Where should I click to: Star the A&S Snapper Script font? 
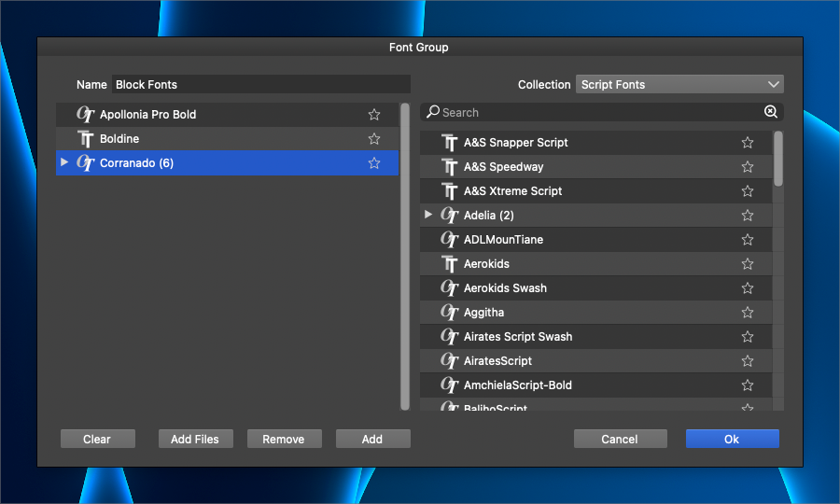pyautogui.click(x=748, y=143)
